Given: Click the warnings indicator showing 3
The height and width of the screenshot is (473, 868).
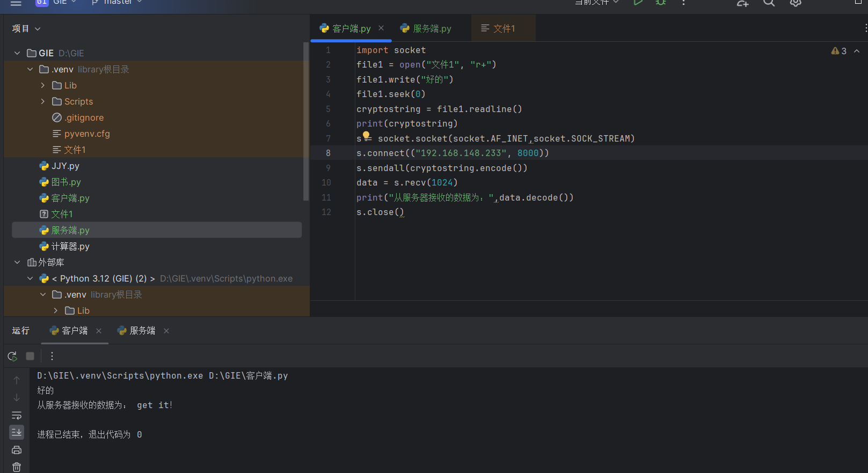Looking at the screenshot, I should point(839,51).
